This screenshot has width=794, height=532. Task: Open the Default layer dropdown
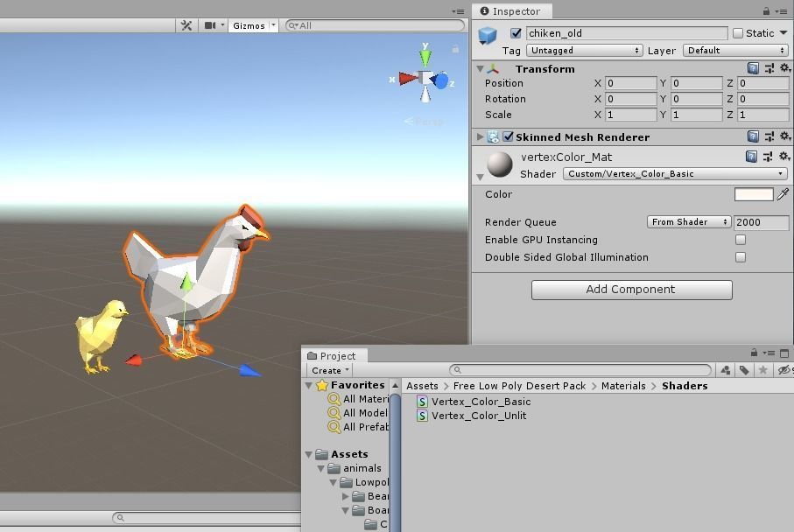click(735, 50)
